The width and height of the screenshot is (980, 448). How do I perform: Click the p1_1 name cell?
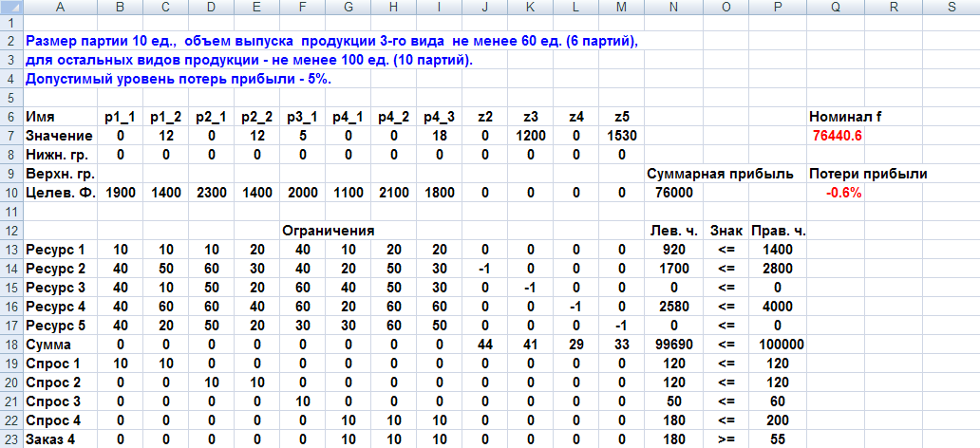click(x=120, y=117)
